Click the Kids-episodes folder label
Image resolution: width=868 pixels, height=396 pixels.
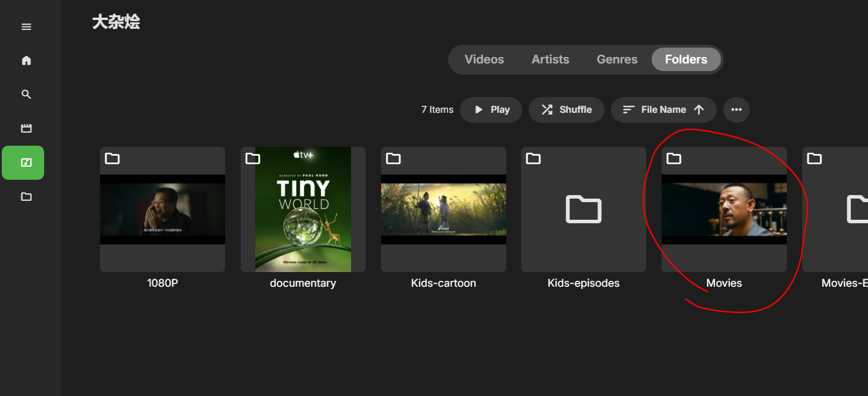(583, 283)
